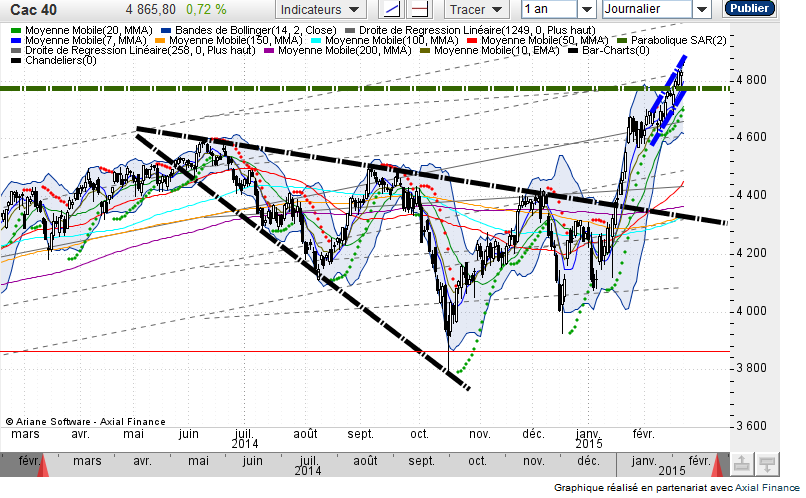
Task: Click the Moyenne Mobile(50, MMA) red swatch
Action: point(472,41)
